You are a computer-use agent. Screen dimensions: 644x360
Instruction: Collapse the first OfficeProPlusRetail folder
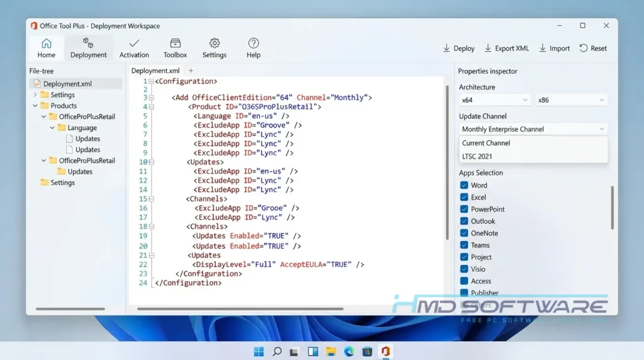[x=43, y=116]
